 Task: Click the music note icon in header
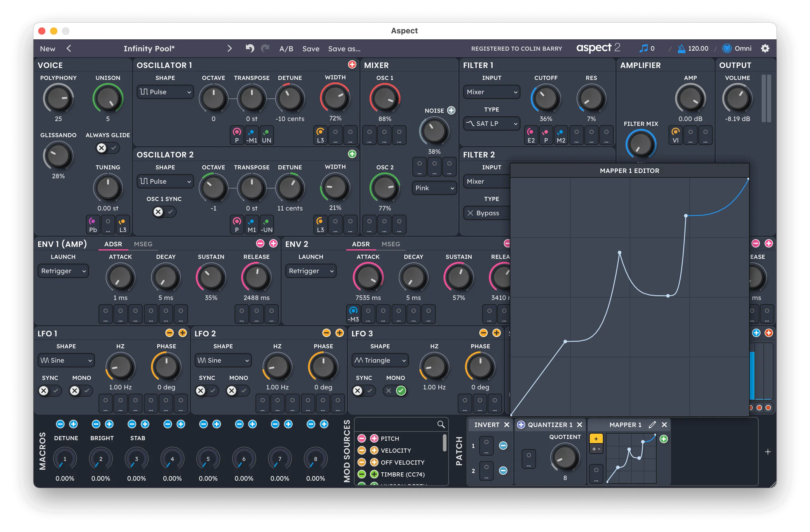click(x=643, y=48)
